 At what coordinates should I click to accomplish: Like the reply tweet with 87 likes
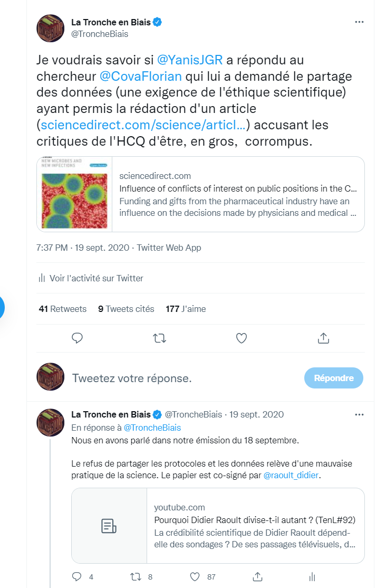pyautogui.click(x=195, y=576)
